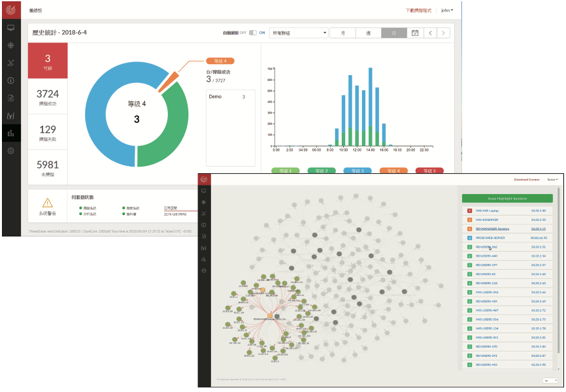The height and width of the screenshot is (392, 566).
Task: Click the Auto Highlight Incident button
Action: (507, 199)
